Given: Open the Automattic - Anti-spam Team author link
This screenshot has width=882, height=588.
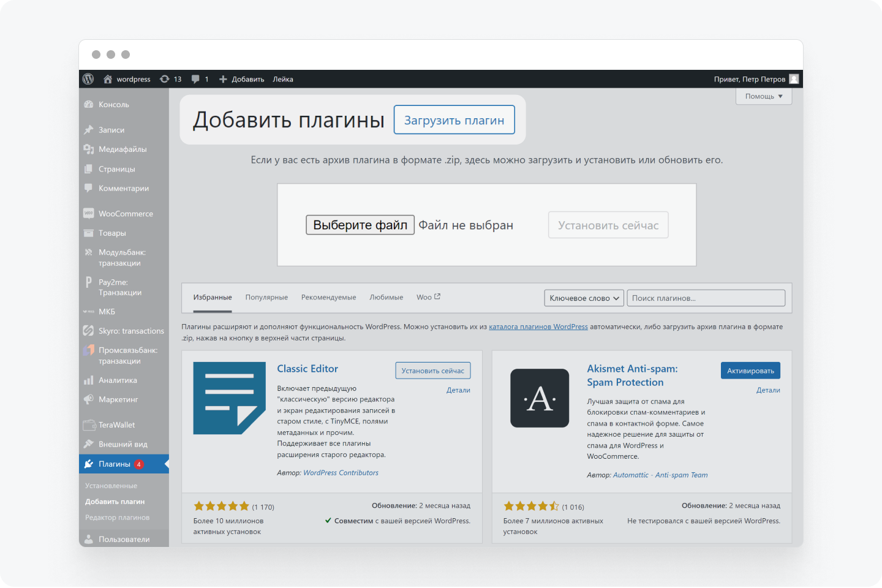Looking at the screenshot, I should (x=660, y=475).
